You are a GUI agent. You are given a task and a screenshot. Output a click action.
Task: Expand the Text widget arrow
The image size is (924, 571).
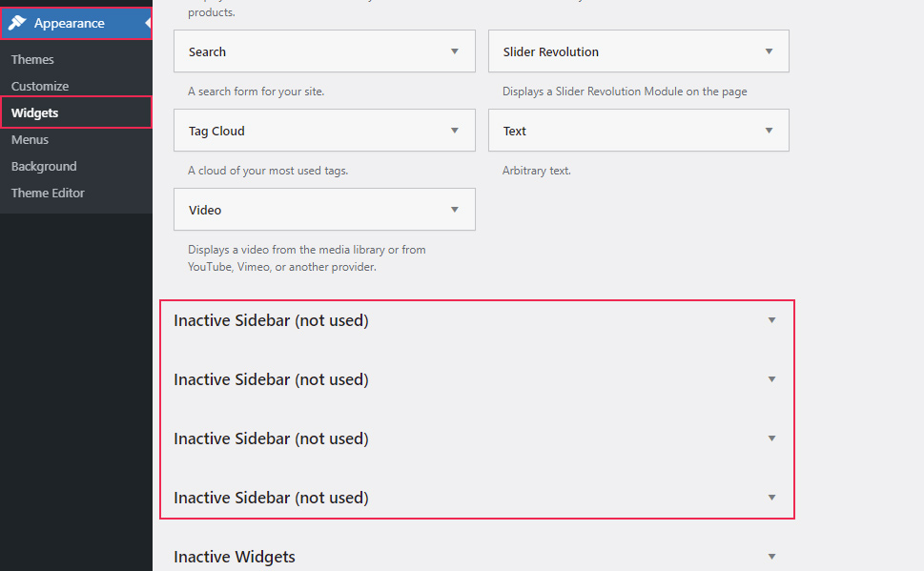coord(769,131)
